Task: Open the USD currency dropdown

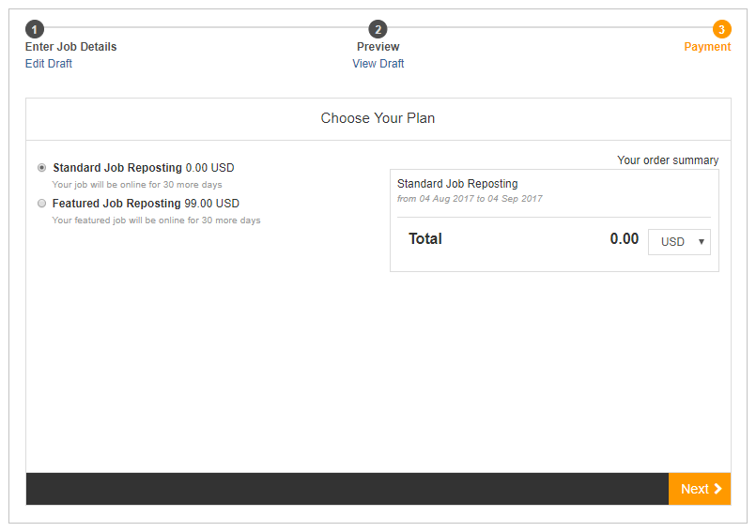Action: tap(679, 242)
